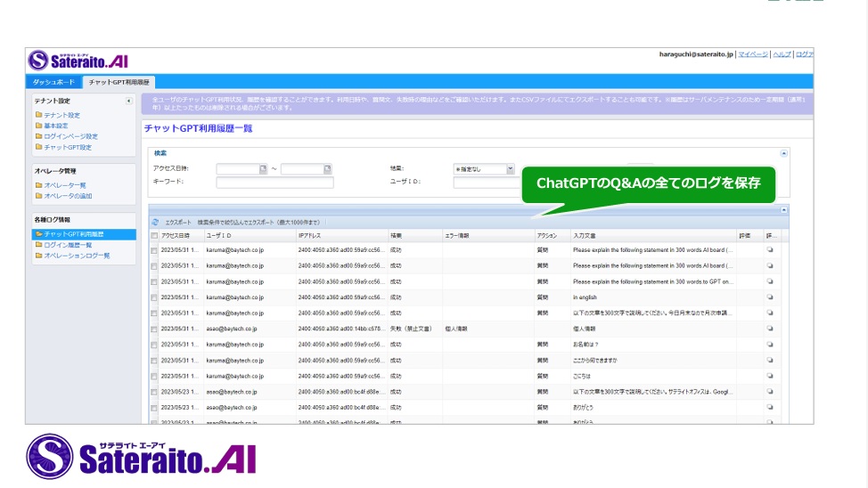This screenshot has height=488, width=868.
Task: Click the エクスポート button
Action: [177, 222]
